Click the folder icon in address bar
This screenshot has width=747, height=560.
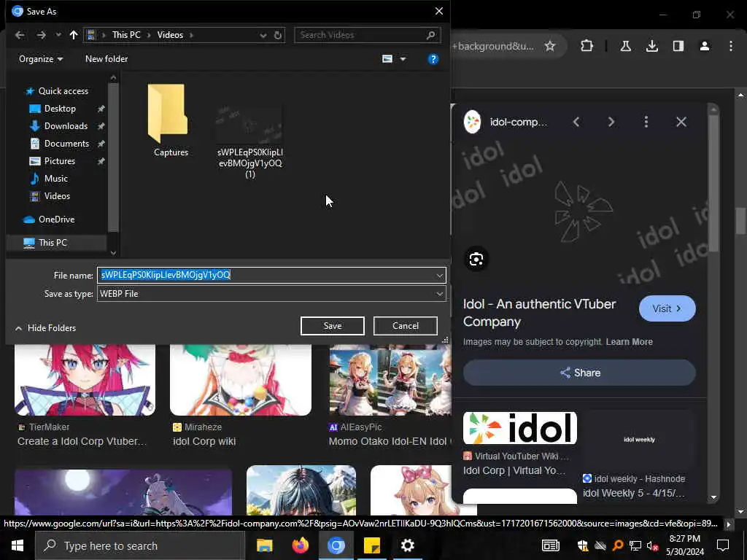click(91, 35)
